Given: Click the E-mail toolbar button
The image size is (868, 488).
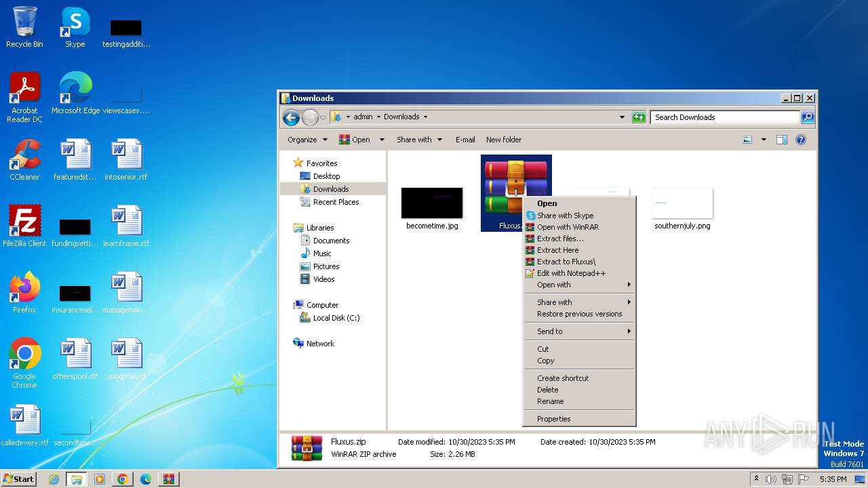Looking at the screenshot, I should point(465,140).
